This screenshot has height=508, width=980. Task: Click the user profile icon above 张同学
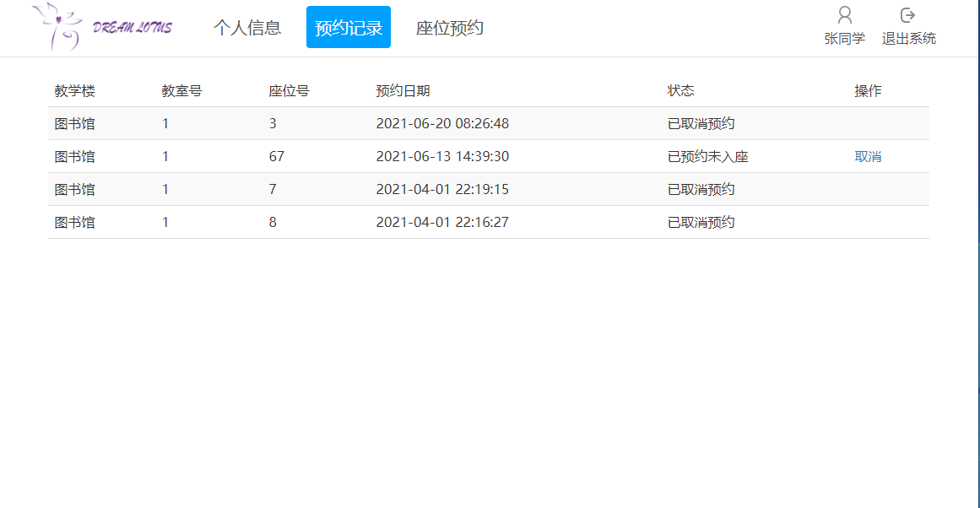(x=845, y=14)
